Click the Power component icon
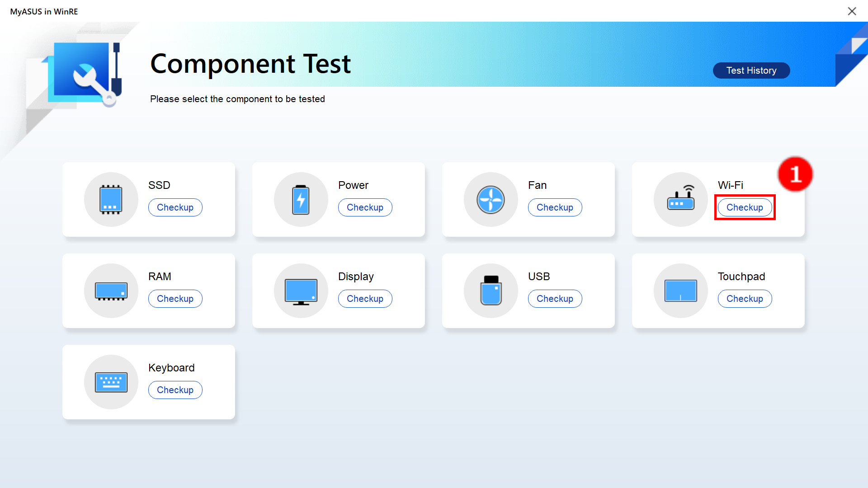868x488 pixels. click(x=301, y=198)
